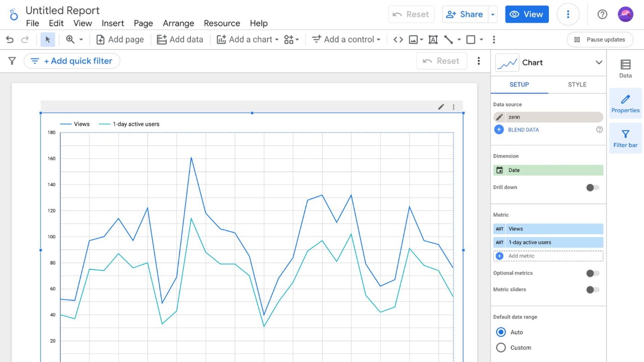Insert an image using the image icon
This screenshot has height=362, width=644.
tap(414, 40)
